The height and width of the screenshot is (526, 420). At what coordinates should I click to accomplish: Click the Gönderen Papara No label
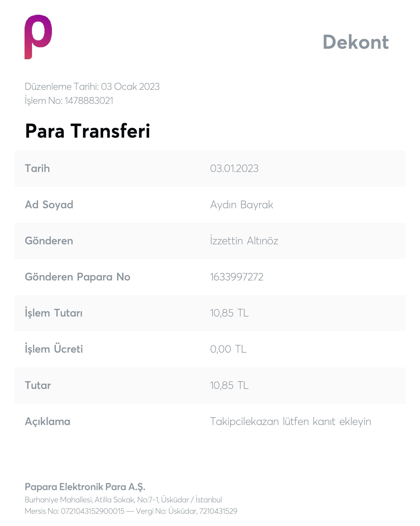click(x=77, y=277)
